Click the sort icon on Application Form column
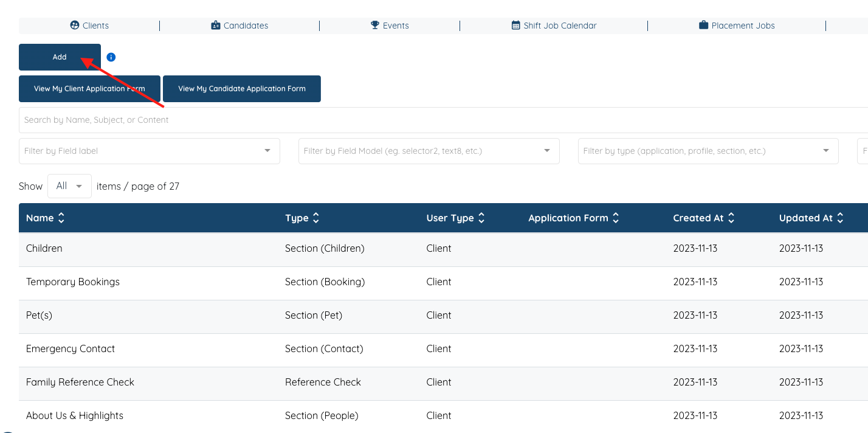The width and height of the screenshot is (868, 433). [616, 218]
